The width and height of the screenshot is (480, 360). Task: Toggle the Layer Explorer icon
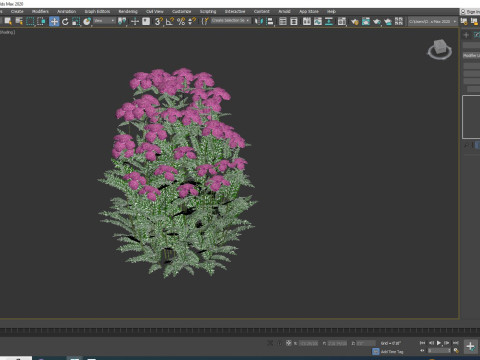point(294,21)
